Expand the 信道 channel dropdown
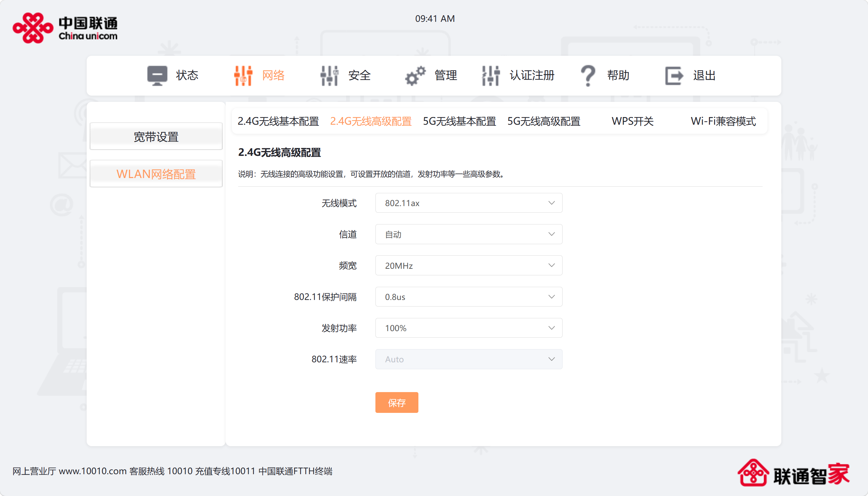This screenshot has width=868, height=496. [x=468, y=234]
